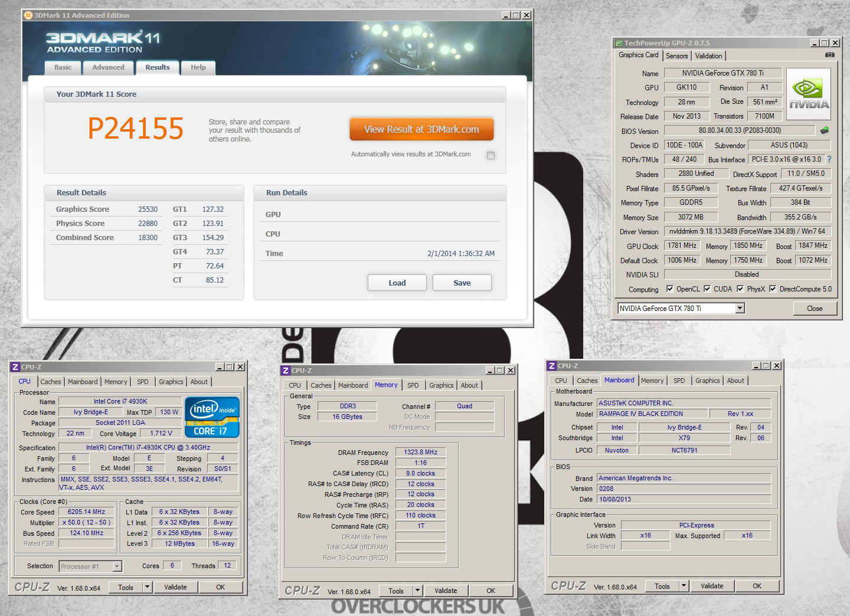
Task: Click the Intel Core i7 logo badge
Action: (212, 417)
